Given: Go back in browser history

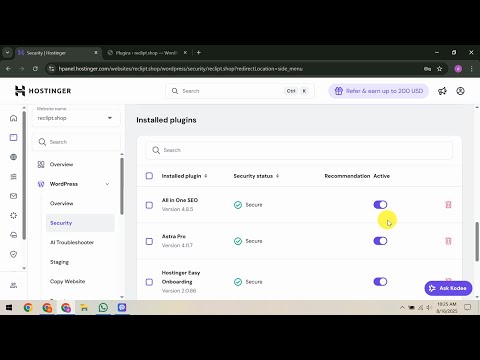Looking at the screenshot, I should pos(9,69).
